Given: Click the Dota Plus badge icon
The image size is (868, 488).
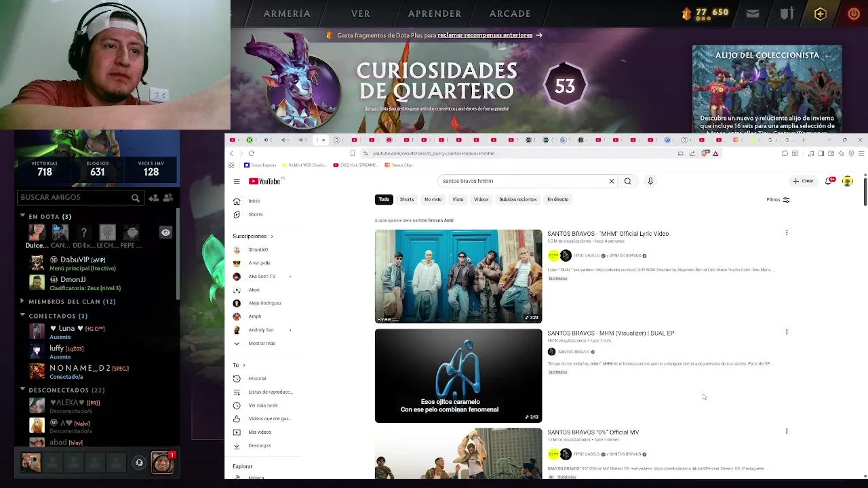Looking at the screenshot, I should pyautogui.click(x=821, y=14).
